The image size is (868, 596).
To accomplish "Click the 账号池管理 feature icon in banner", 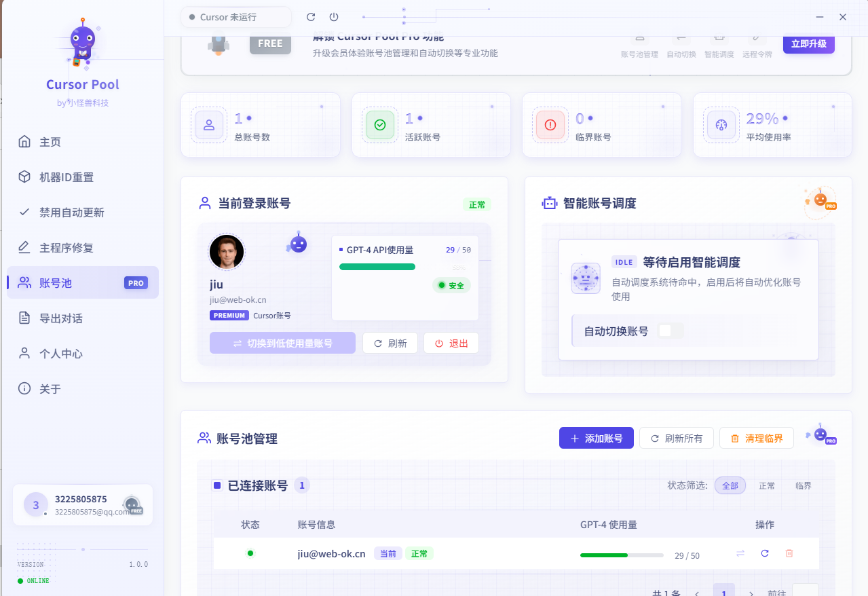I will point(639,39).
